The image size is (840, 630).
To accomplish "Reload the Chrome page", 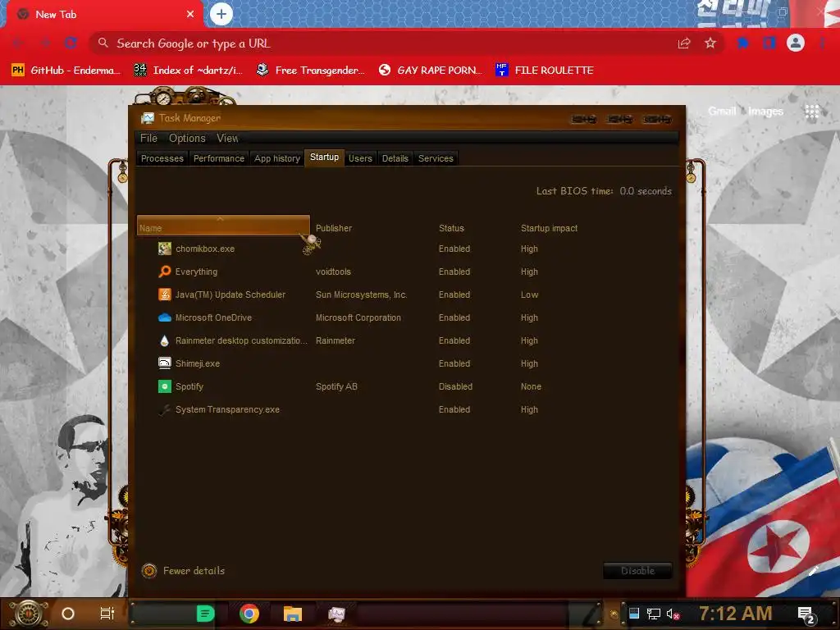I will point(71,43).
